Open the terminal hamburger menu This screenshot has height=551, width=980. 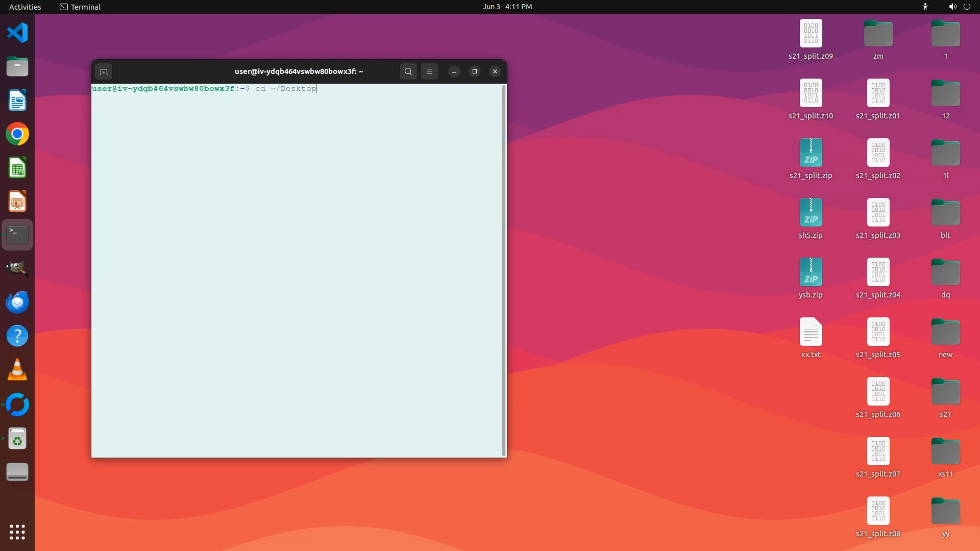(430, 71)
